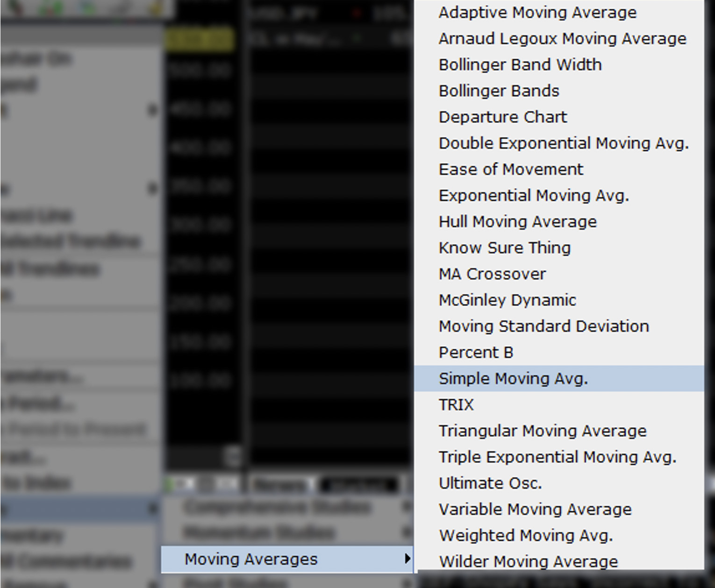The image size is (715, 588).
Task: Open the Departure Chart study
Action: 502,117
